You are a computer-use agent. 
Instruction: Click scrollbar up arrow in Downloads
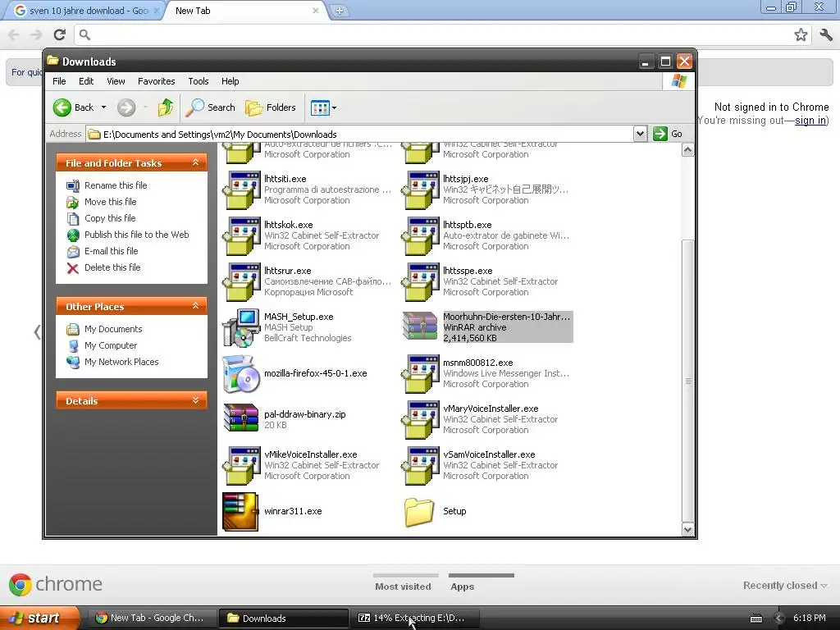tap(688, 150)
